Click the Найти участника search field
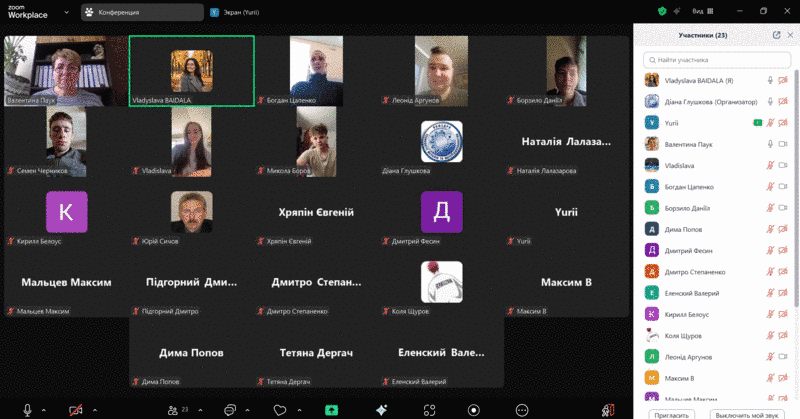Image resolution: width=800 pixels, height=419 pixels. 716,60
